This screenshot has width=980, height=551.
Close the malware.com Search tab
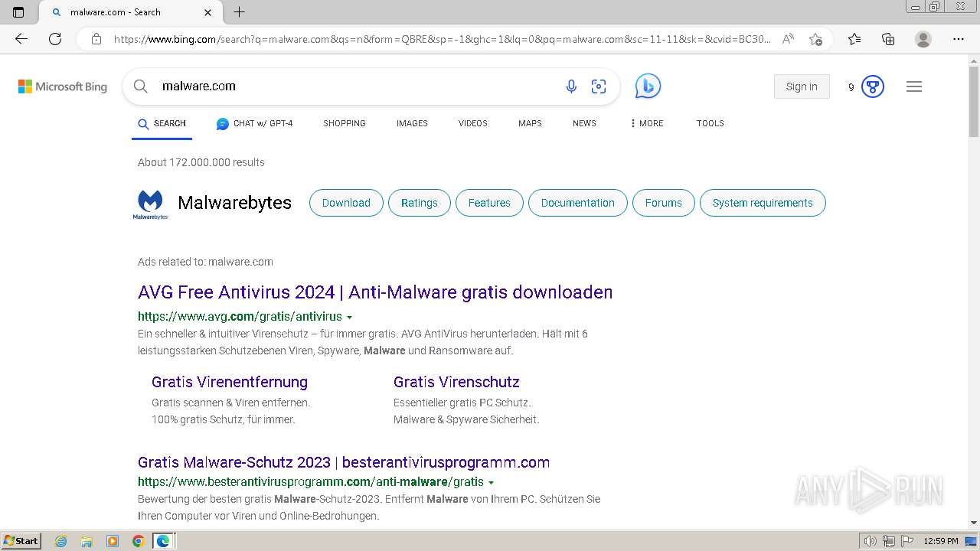(x=208, y=12)
